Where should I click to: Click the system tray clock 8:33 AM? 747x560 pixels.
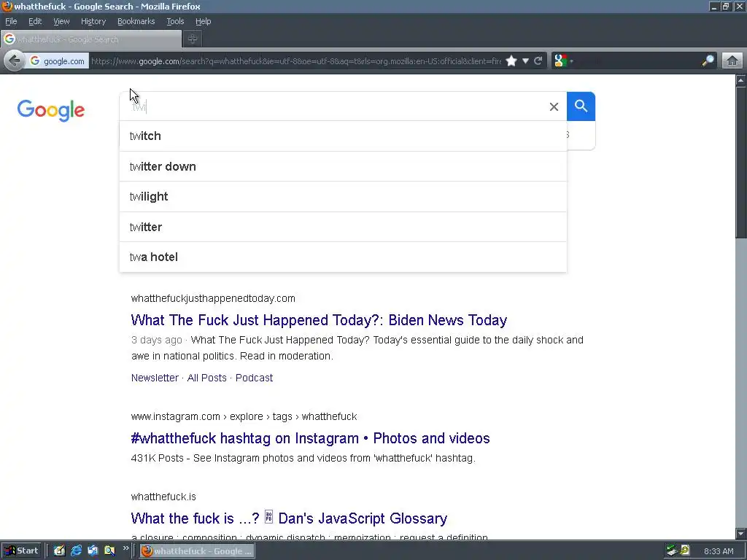pos(719,551)
